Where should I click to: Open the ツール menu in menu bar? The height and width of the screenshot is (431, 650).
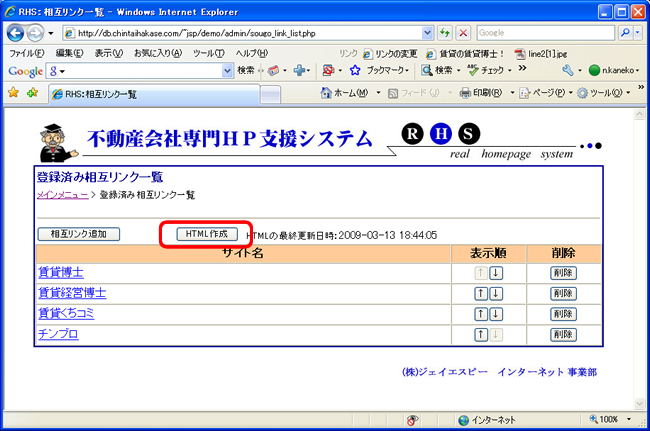coord(208,53)
